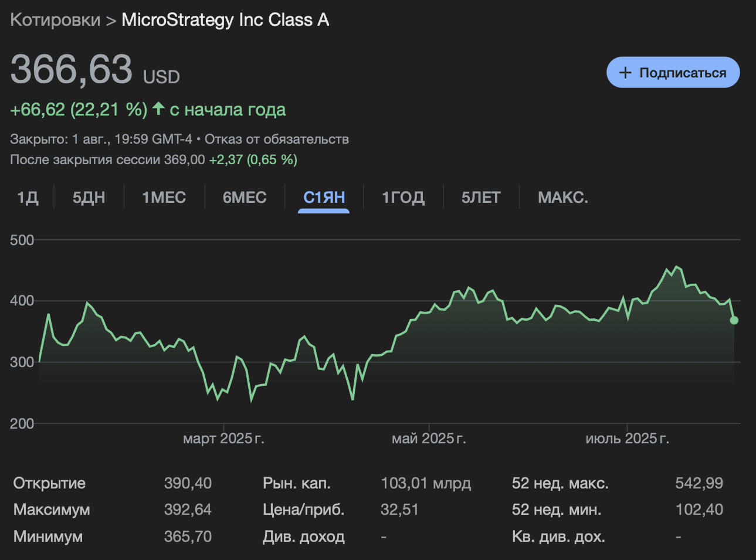The width and height of the screenshot is (756, 560).
Task: Click the 200 y-axis label
Action: point(22,423)
